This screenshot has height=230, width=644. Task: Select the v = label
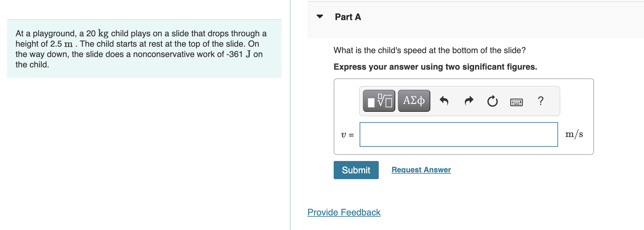coord(347,134)
